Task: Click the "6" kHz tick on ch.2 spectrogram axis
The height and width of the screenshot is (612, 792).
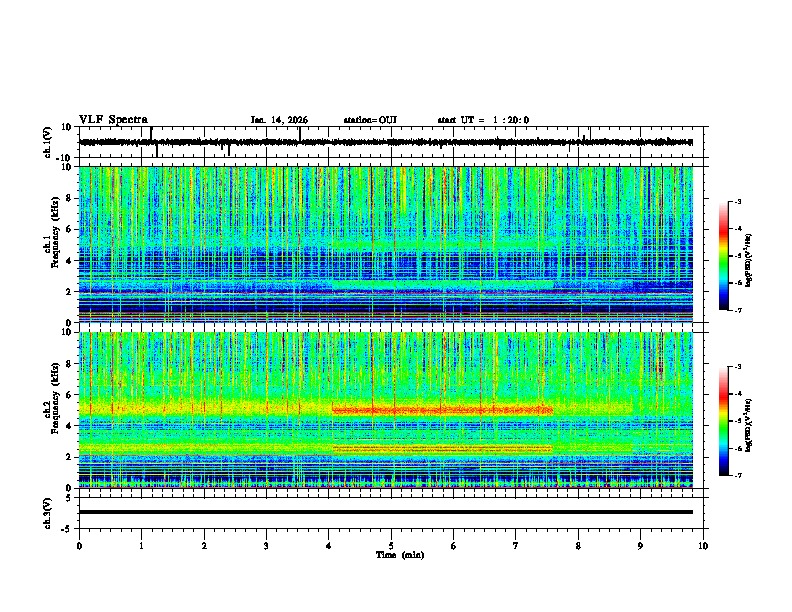Action: pos(69,395)
